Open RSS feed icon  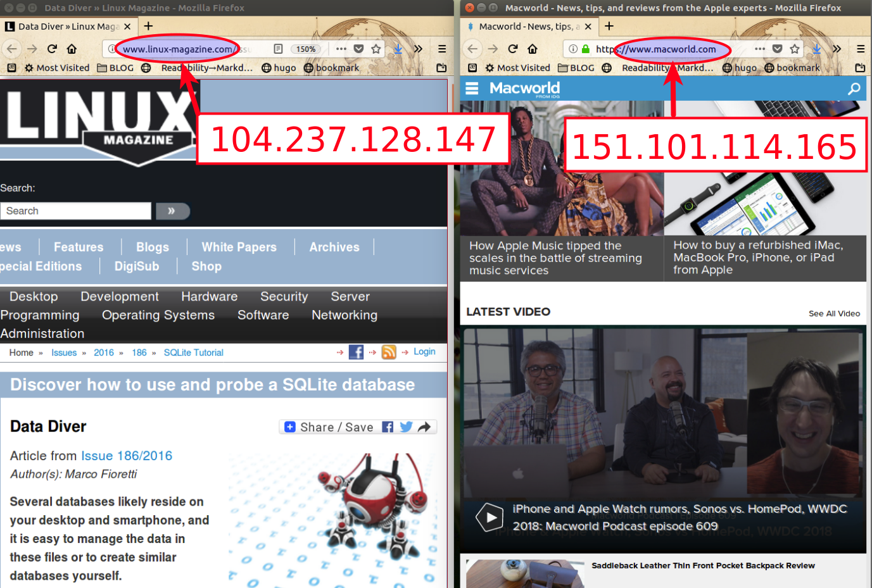tap(389, 352)
